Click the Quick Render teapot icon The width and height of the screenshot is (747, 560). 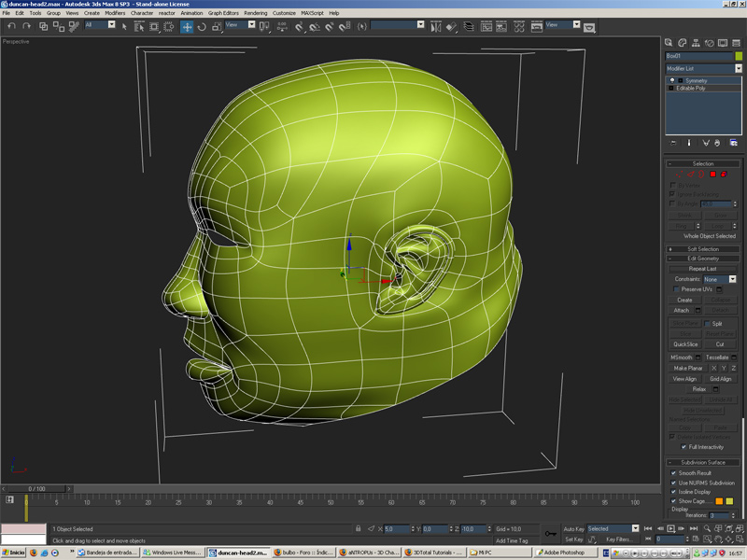click(x=589, y=28)
